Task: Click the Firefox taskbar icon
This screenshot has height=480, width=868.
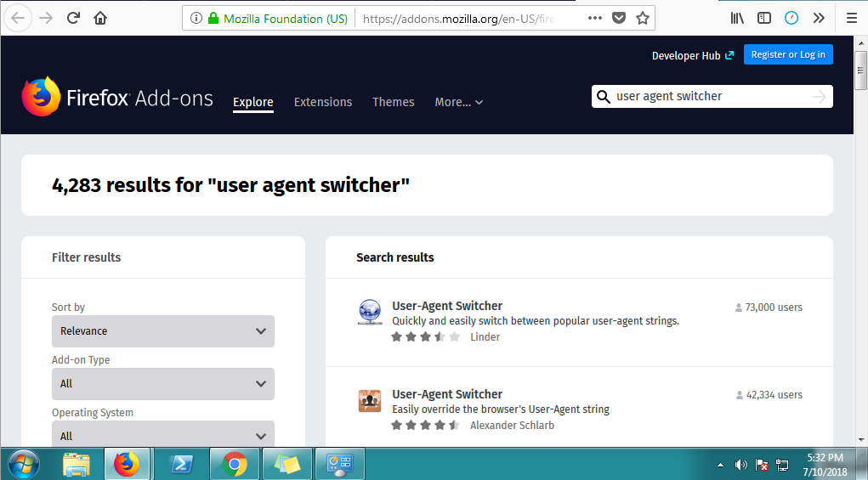Action: pos(127,463)
